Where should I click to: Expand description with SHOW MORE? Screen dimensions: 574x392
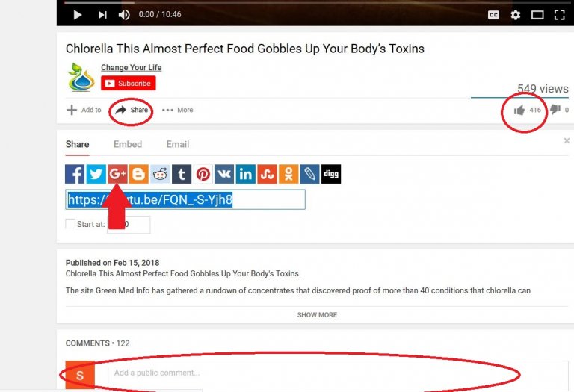pos(317,315)
